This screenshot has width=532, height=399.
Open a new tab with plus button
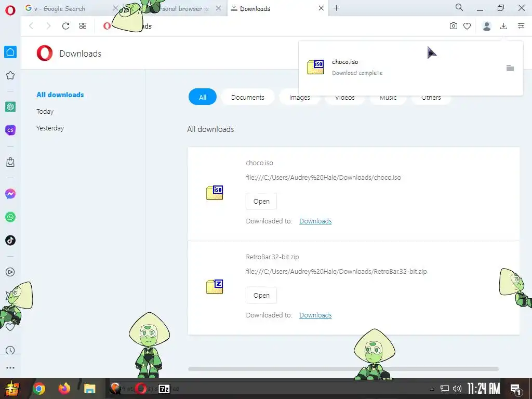click(x=336, y=8)
